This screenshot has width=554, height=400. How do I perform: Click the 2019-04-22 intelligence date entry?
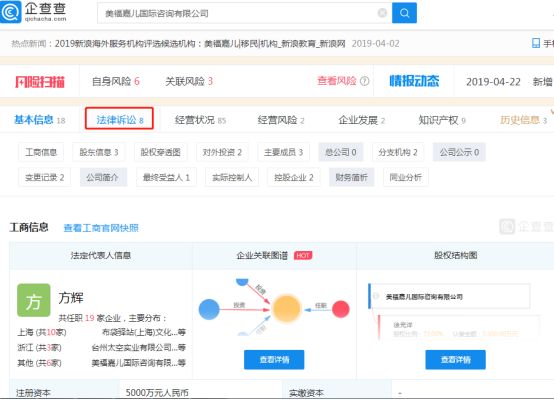[x=493, y=82]
